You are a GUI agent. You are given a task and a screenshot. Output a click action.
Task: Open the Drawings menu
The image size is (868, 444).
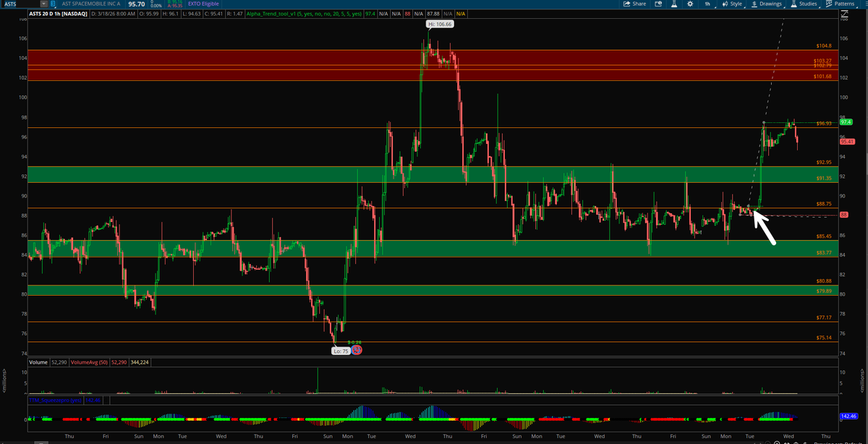(767, 4)
